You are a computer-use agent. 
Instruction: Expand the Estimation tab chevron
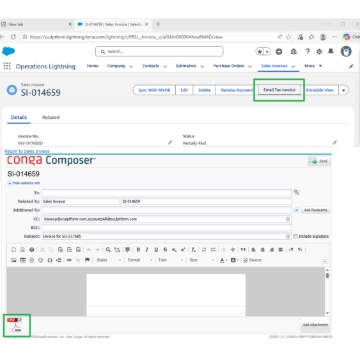click(x=202, y=66)
